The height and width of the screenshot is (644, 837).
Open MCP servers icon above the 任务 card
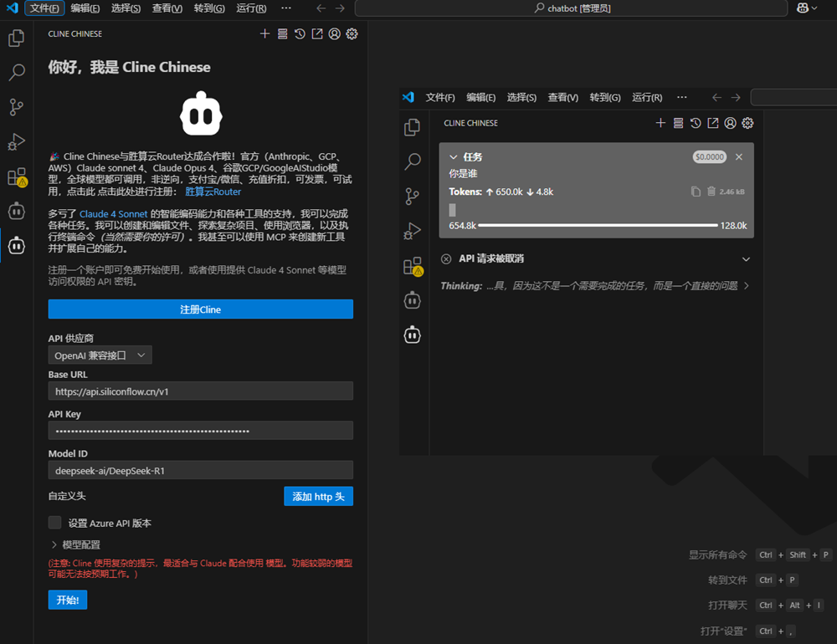[x=678, y=123]
